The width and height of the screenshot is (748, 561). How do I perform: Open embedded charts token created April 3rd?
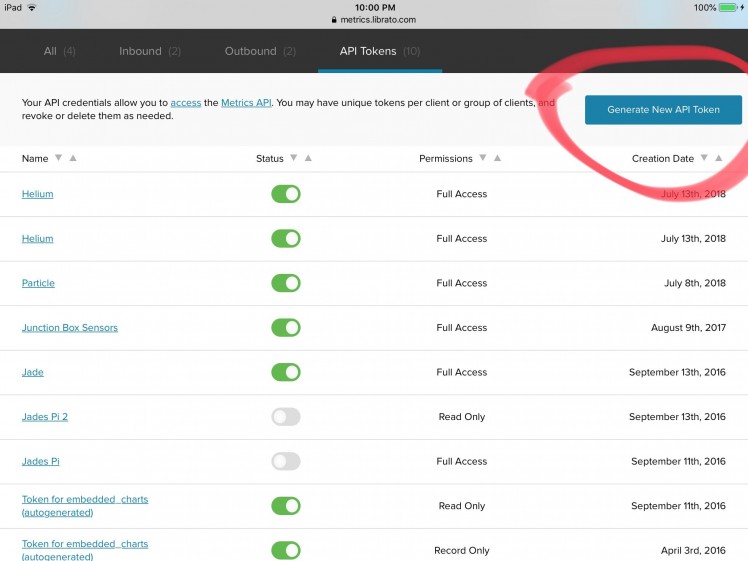point(85,550)
